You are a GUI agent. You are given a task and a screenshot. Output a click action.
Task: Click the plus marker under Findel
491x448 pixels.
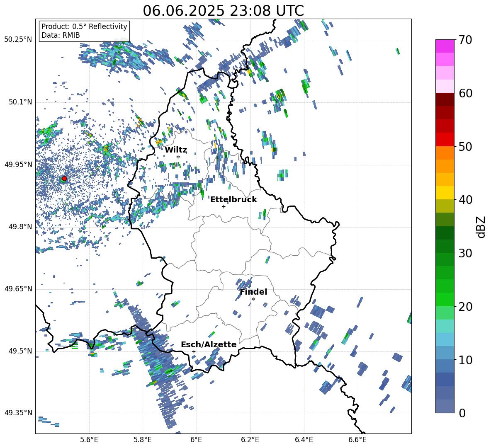click(x=253, y=299)
